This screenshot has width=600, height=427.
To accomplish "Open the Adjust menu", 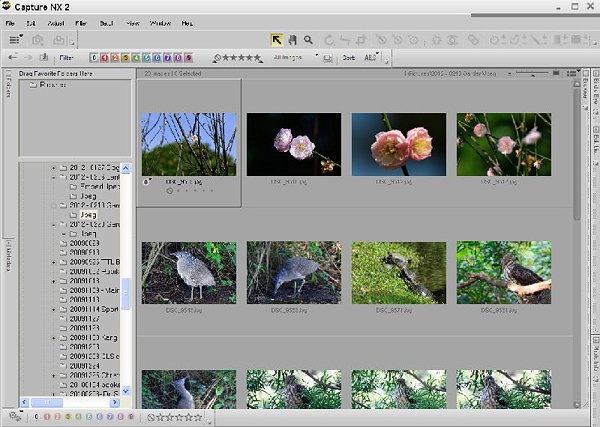I will pyautogui.click(x=56, y=23).
